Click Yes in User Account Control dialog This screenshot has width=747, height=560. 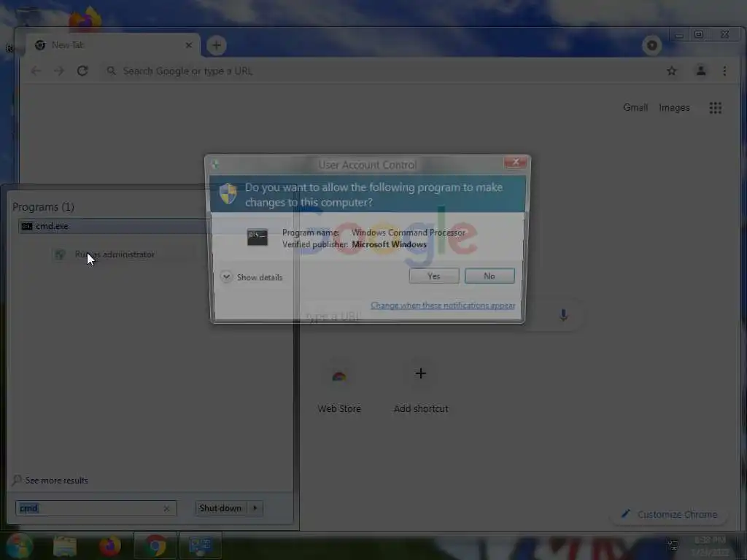[x=433, y=276]
